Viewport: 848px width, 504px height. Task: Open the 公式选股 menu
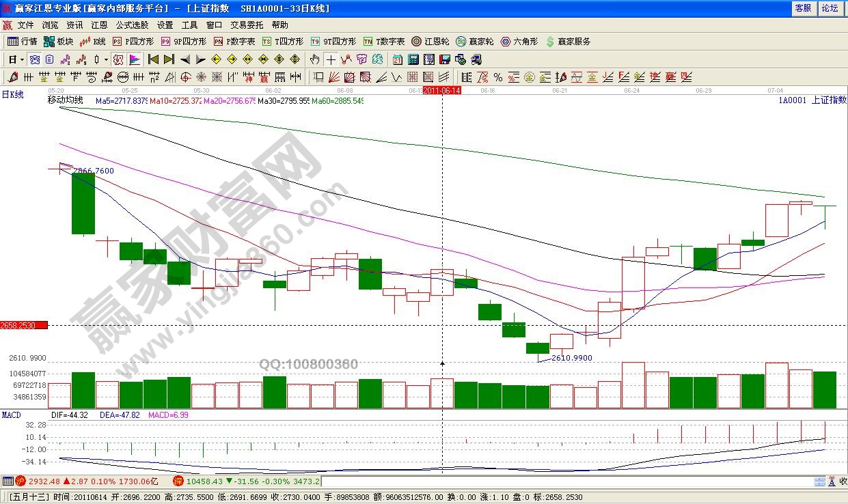pyautogui.click(x=132, y=25)
